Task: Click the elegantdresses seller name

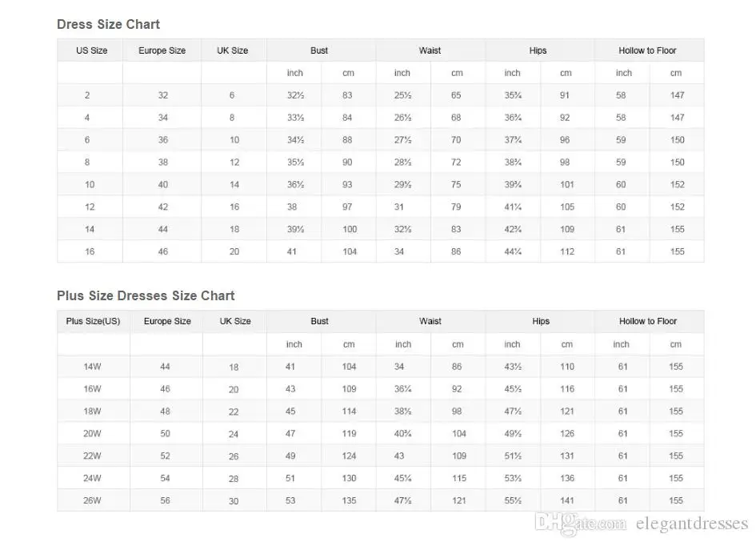Action: click(x=693, y=525)
